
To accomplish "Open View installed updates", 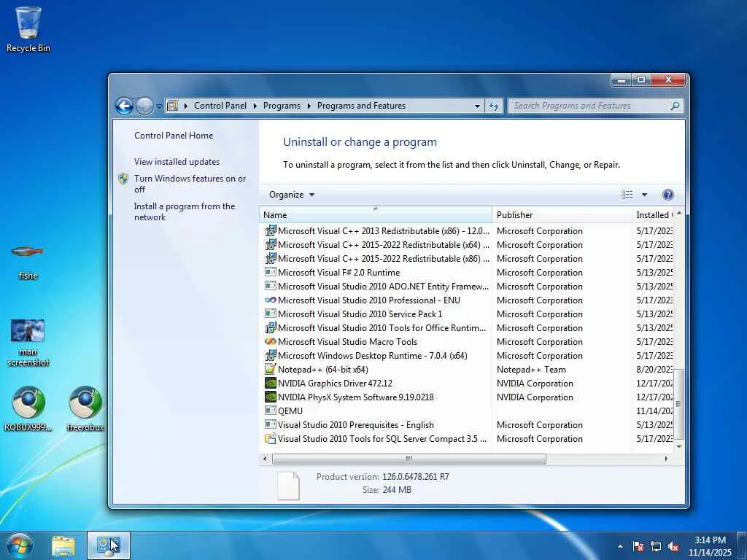I will click(177, 161).
